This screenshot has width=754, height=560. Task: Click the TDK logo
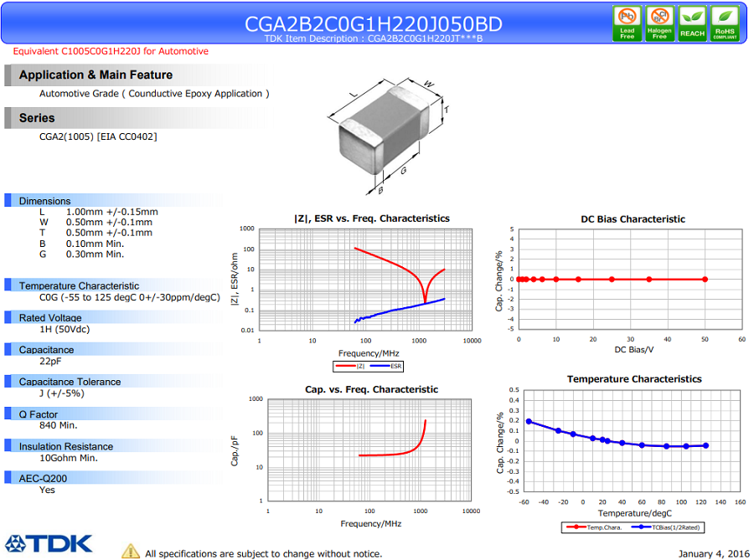(49, 544)
